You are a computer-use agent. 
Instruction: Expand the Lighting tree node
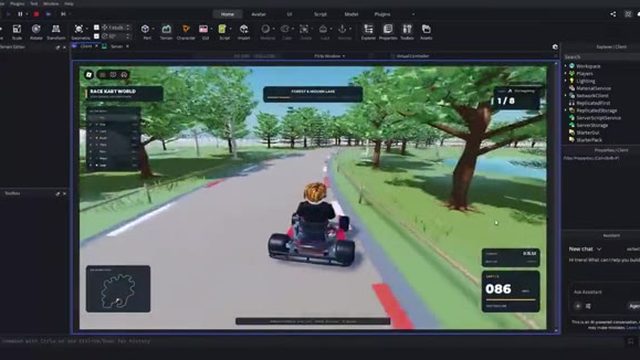click(566, 81)
